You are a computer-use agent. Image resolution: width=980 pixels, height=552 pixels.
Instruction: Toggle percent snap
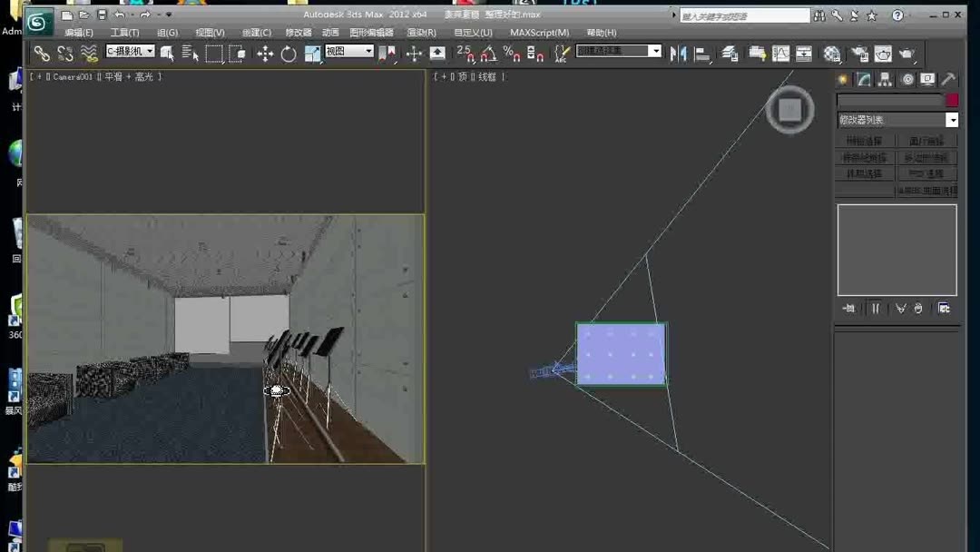[512, 53]
